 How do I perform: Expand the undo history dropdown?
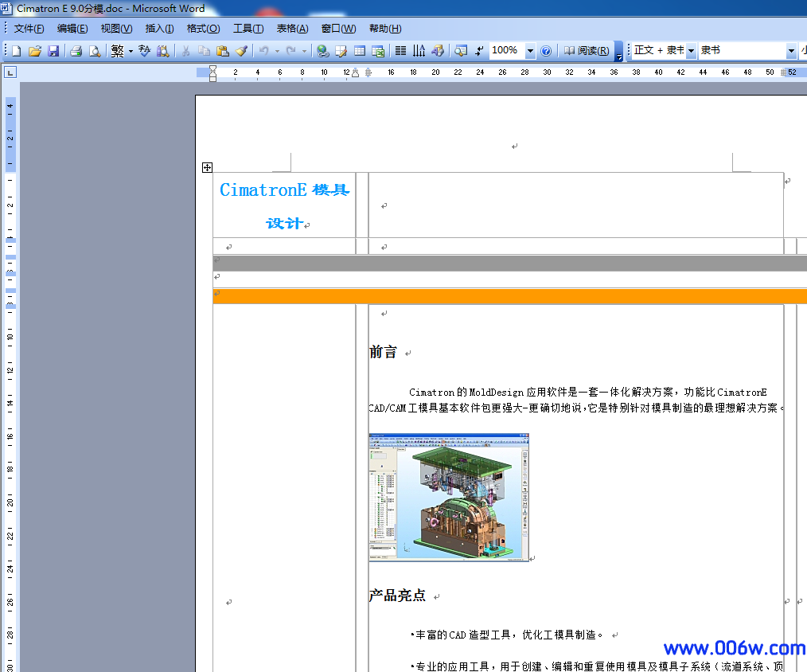click(277, 51)
